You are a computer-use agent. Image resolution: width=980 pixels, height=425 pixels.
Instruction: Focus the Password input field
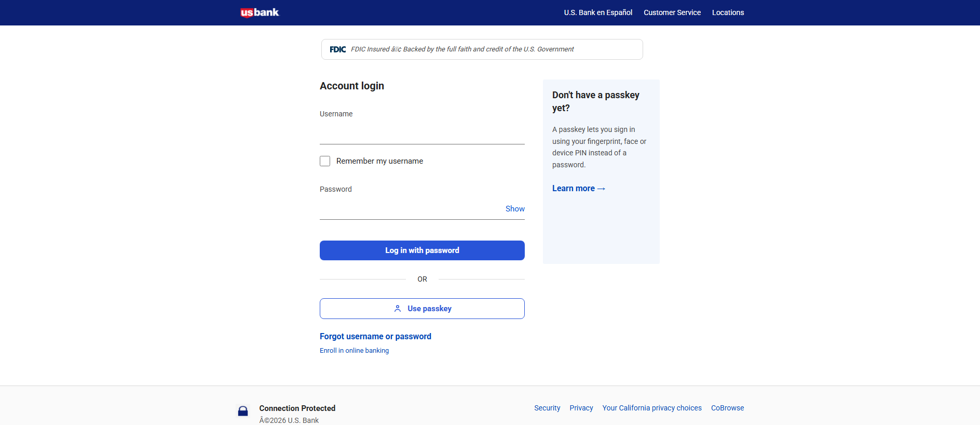click(x=412, y=209)
